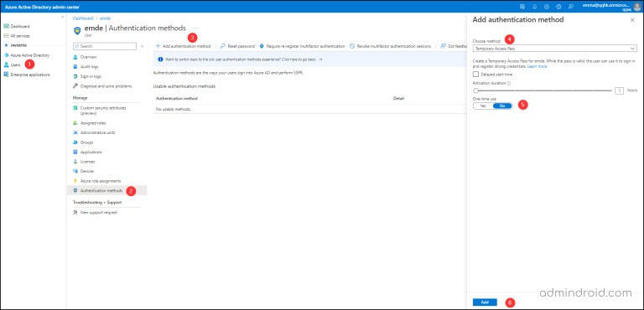Click the Sign-in logs icon

pos(75,76)
